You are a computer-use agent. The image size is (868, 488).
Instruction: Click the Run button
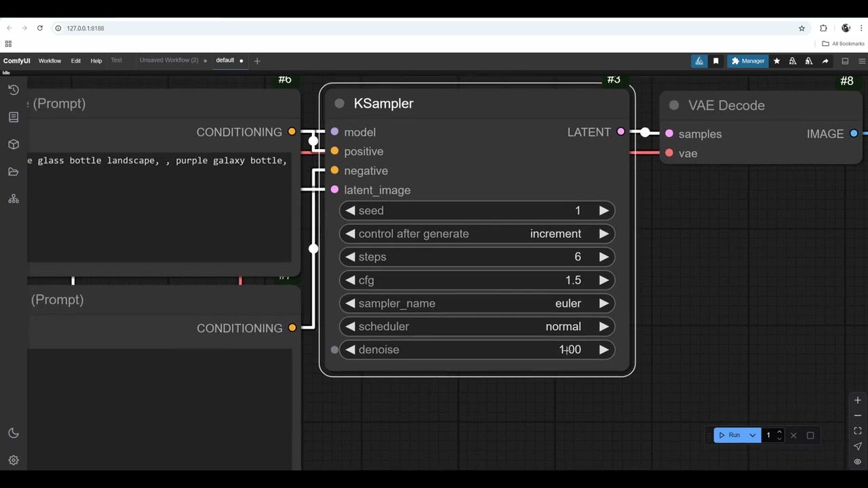tap(730, 435)
